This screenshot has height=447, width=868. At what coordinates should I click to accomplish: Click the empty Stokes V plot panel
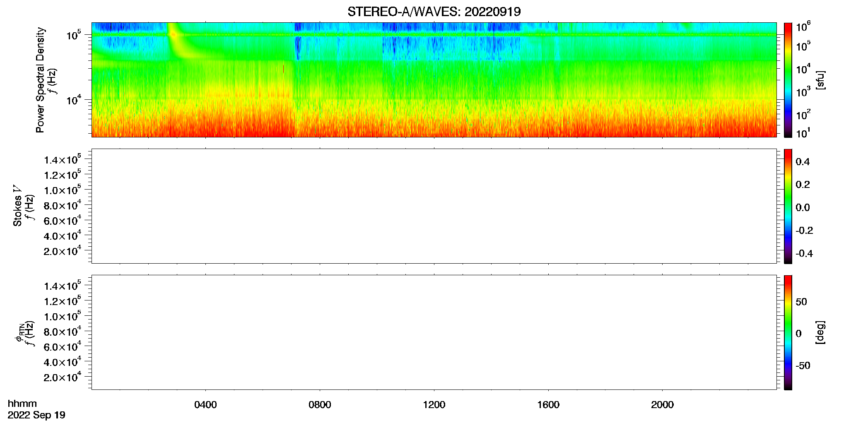point(434,206)
